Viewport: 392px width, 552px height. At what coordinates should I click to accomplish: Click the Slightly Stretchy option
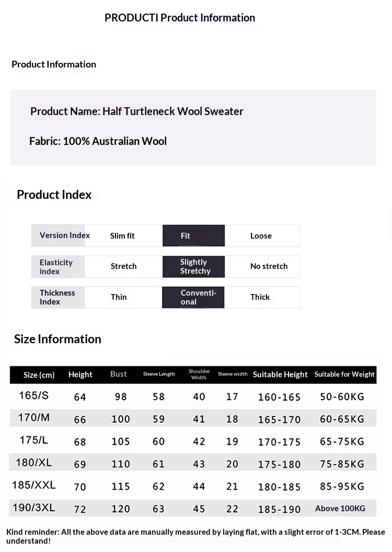(x=194, y=266)
